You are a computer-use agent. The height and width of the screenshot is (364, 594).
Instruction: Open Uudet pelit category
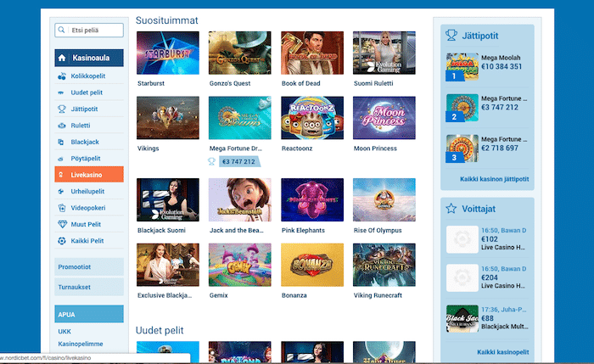(x=89, y=92)
